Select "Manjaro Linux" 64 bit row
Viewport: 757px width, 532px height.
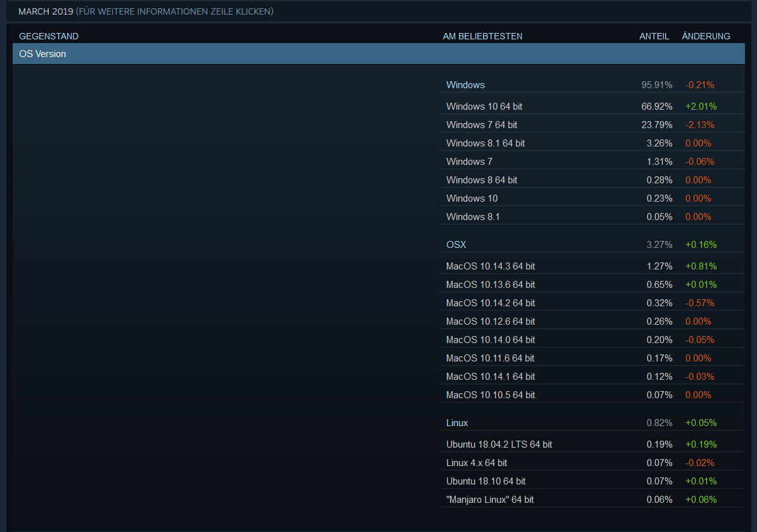coord(592,499)
